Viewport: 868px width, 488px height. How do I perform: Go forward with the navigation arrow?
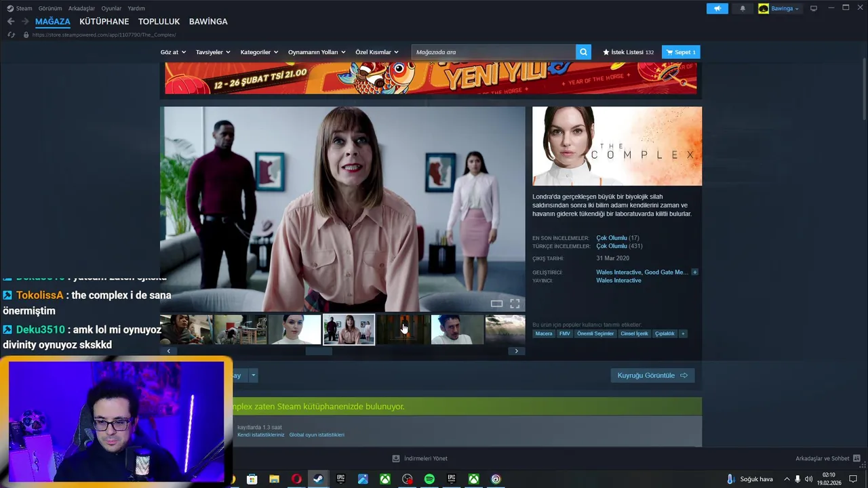(25, 22)
